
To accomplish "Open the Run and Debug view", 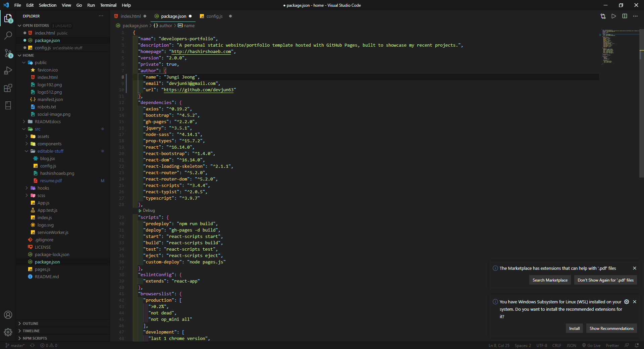I will [8, 70].
